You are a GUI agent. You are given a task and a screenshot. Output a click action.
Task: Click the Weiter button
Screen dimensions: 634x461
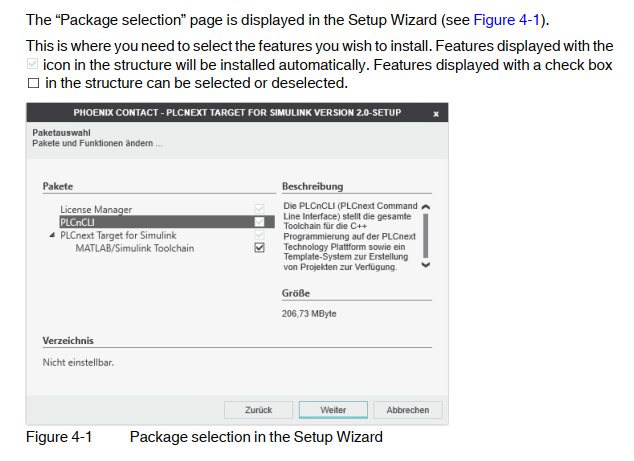(333, 410)
